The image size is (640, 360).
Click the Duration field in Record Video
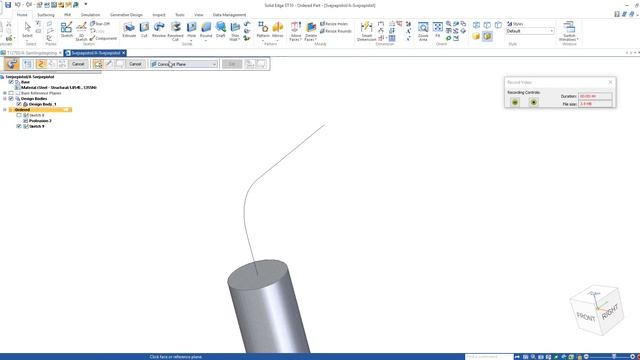point(595,96)
